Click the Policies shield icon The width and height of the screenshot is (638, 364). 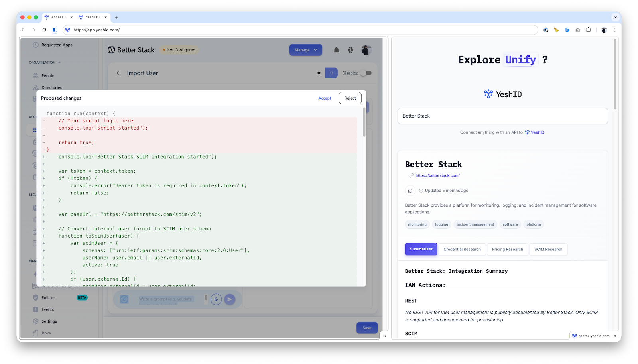35,297
